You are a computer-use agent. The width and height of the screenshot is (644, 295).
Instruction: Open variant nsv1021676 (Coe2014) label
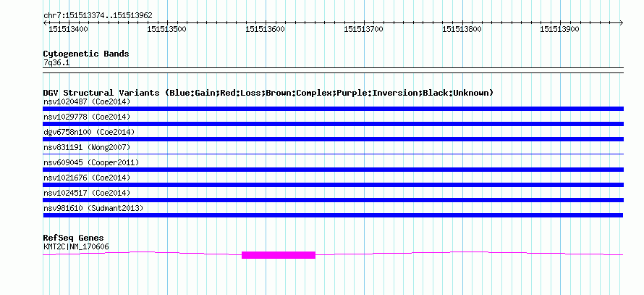87,178
